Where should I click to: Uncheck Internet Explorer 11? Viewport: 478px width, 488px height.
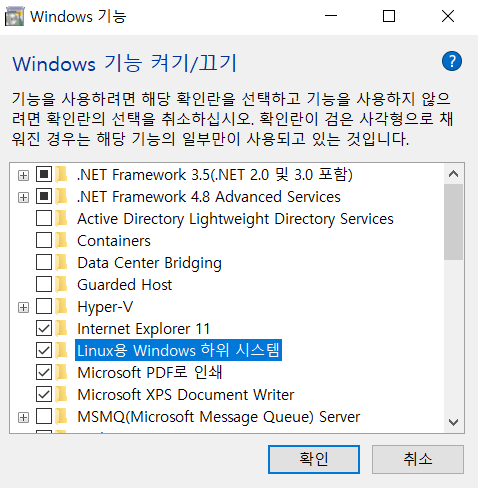(x=44, y=329)
